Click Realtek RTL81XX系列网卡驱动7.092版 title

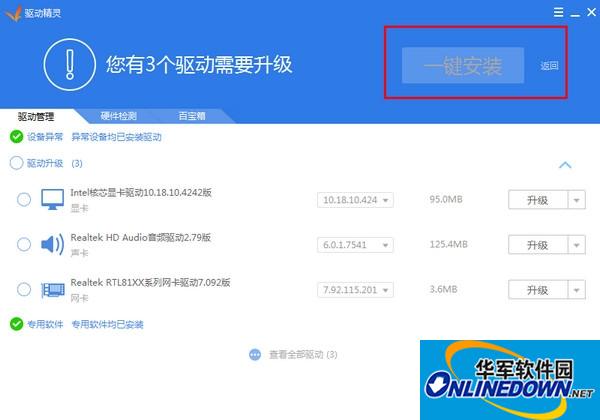150,283
